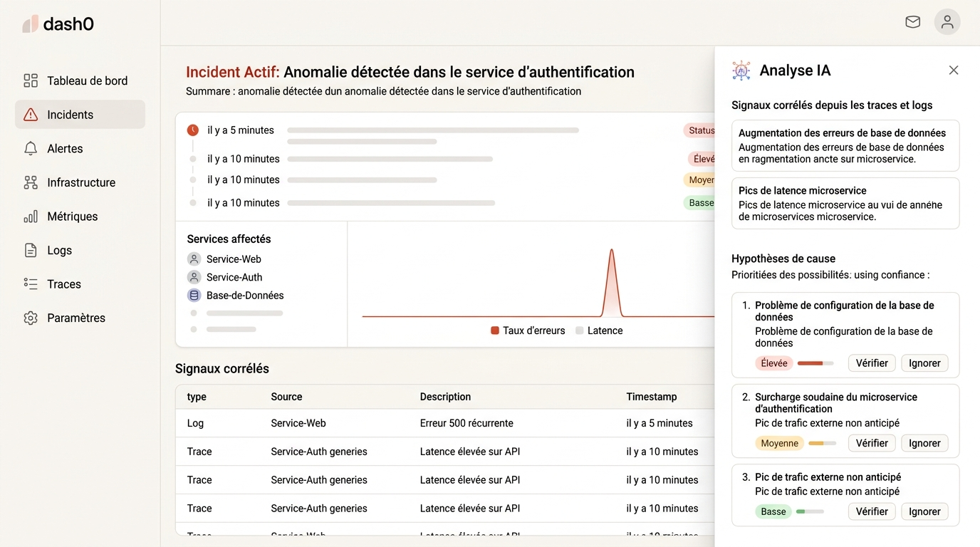Open Infrastructure in the sidebar
The height and width of the screenshot is (547, 980).
[80, 182]
